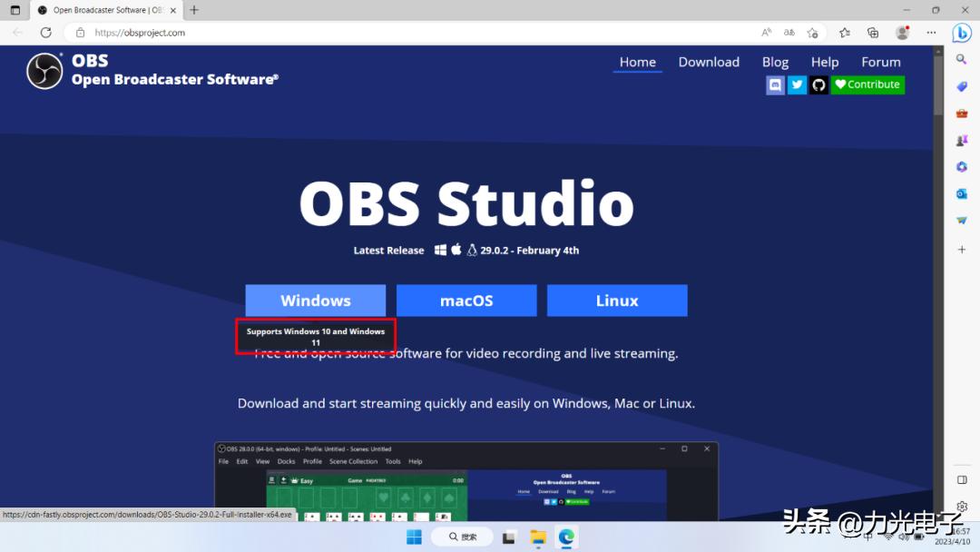Viewport: 980px width, 552px height.
Task: Open the Edge tab actions menu
Action: coord(15,10)
